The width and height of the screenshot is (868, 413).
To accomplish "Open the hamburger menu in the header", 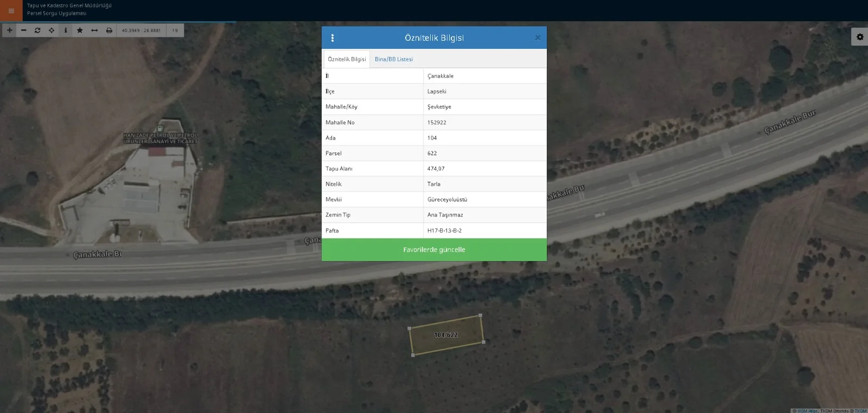I will click(x=11, y=11).
